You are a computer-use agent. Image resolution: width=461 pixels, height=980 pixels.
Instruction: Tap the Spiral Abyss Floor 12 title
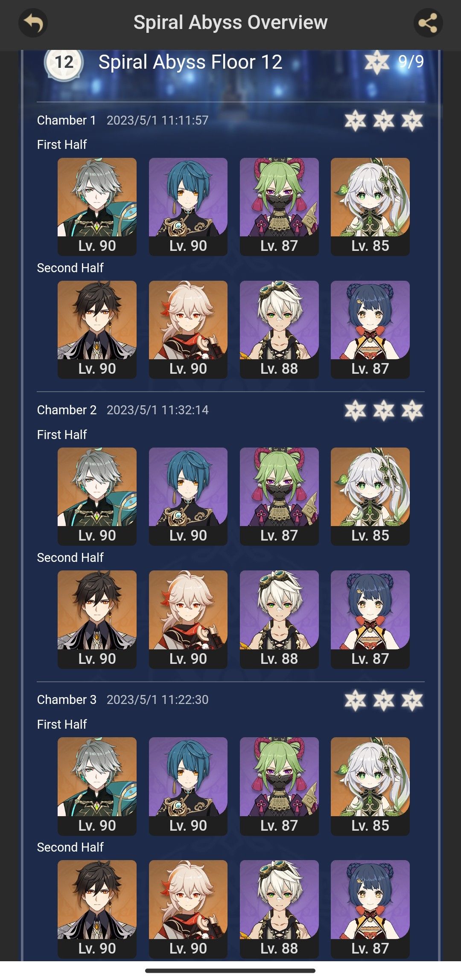pyautogui.click(x=190, y=62)
